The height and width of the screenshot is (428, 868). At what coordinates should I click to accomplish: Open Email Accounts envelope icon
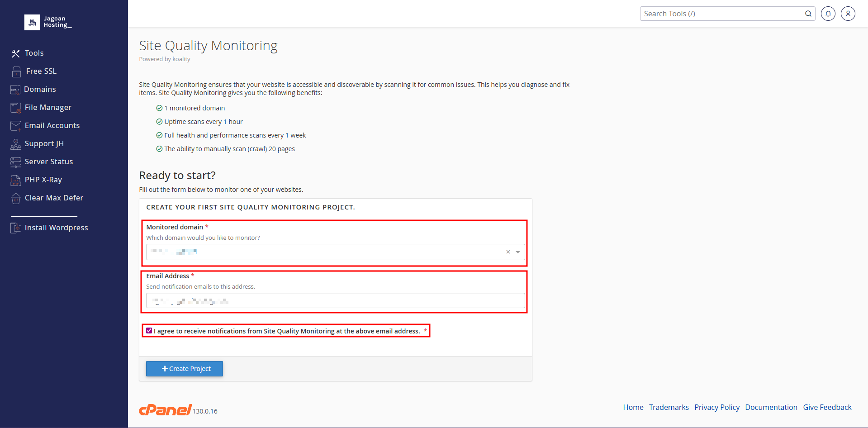click(x=16, y=125)
